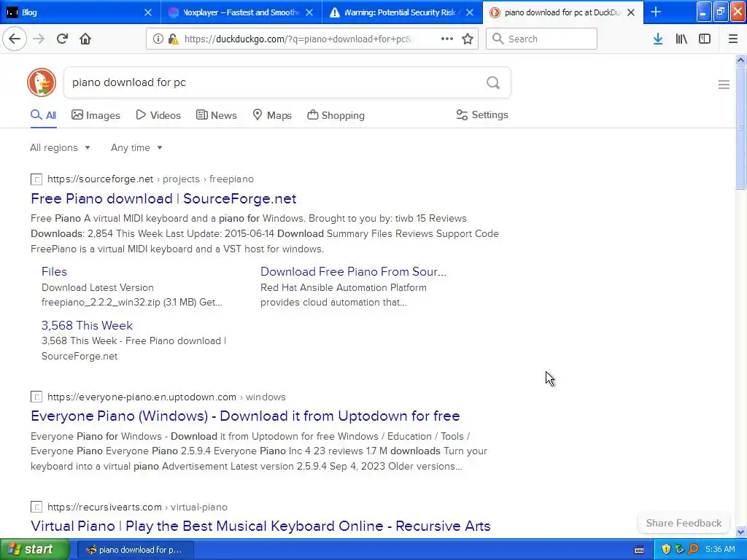The height and width of the screenshot is (560, 747).
Task: Click the DuckDuckGo duck logo
Action: [x=42, y=82]
